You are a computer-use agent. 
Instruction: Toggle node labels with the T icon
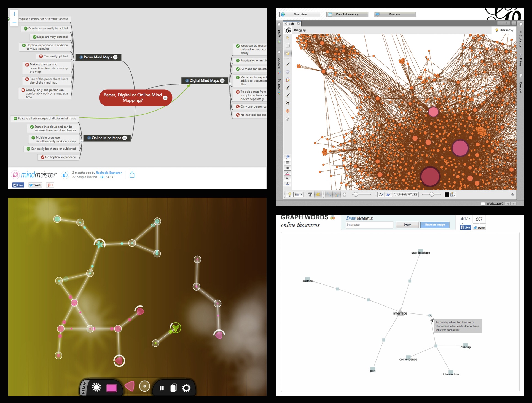(x=310, y=194)
